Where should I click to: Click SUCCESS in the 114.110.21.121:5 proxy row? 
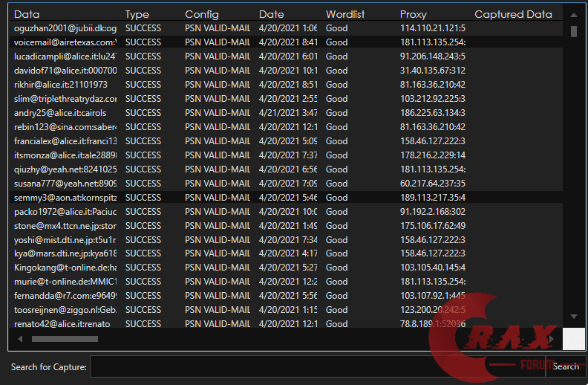point(143,28)
